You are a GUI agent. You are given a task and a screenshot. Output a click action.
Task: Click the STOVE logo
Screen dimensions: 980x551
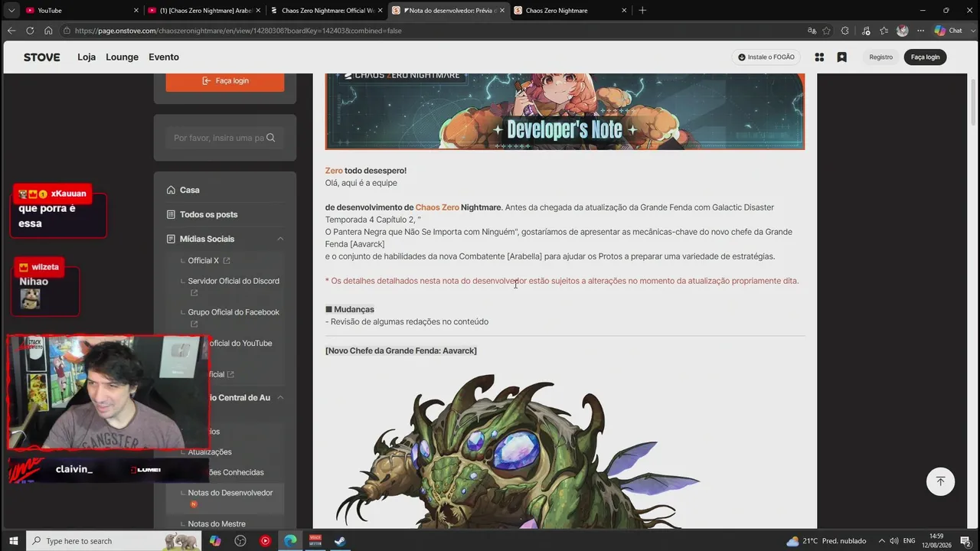coord(42,57)
